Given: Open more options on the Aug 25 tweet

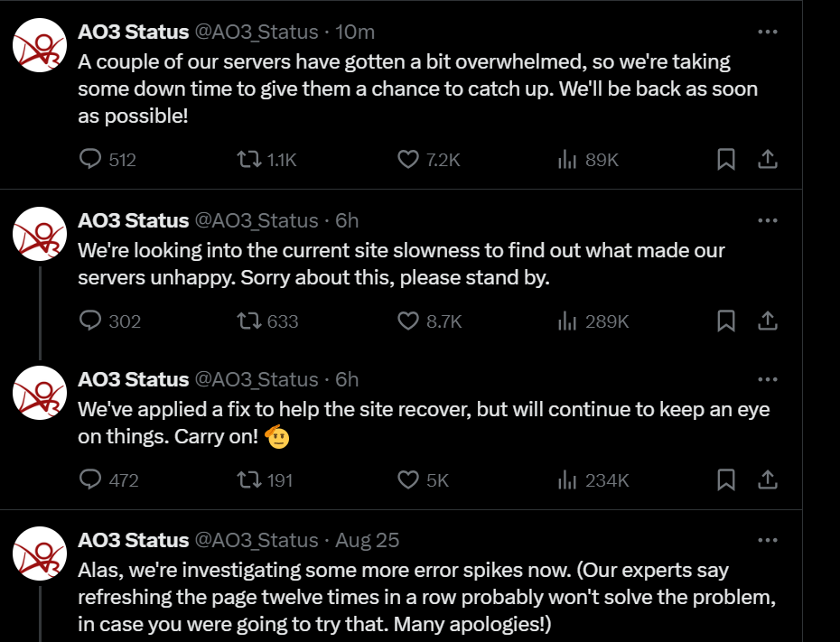Looking at the screenshot, I should [768, 539].
